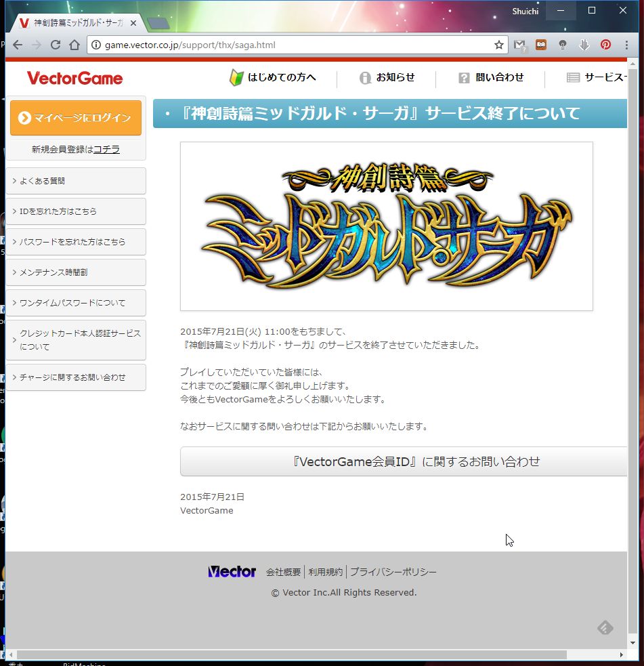Open クレジットカード本人認証サービスについて sidebar item
The width and height of the screenshot is (644, 666).
click(76, 340)
